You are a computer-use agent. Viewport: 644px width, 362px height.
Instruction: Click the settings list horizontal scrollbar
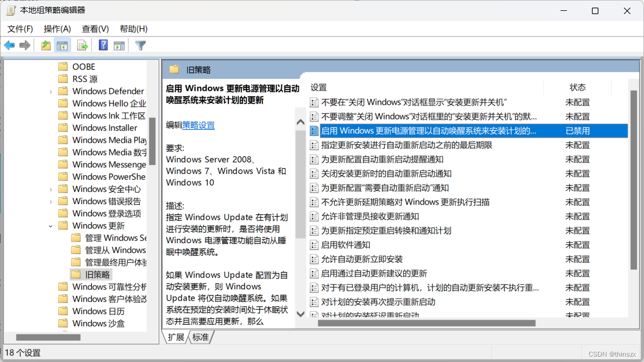pyautogui.click(x=427, y=323)
